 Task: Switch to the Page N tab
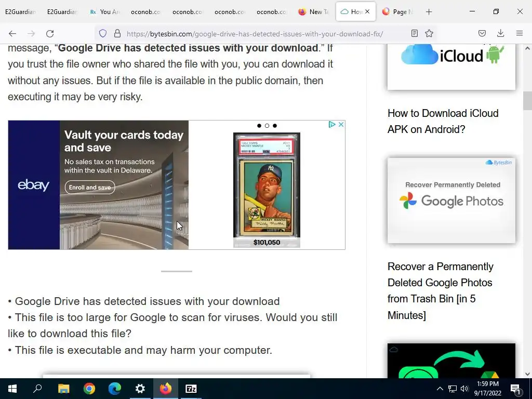tap(397, 12)
